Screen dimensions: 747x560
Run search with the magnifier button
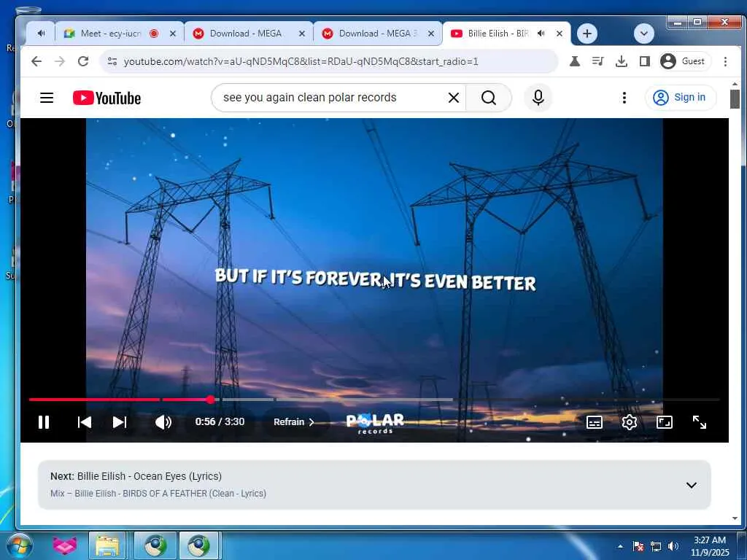coord(488,98)
